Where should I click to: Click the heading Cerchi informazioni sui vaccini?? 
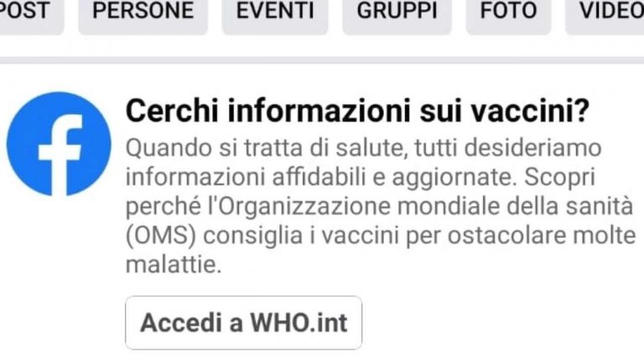pos(357,111)
